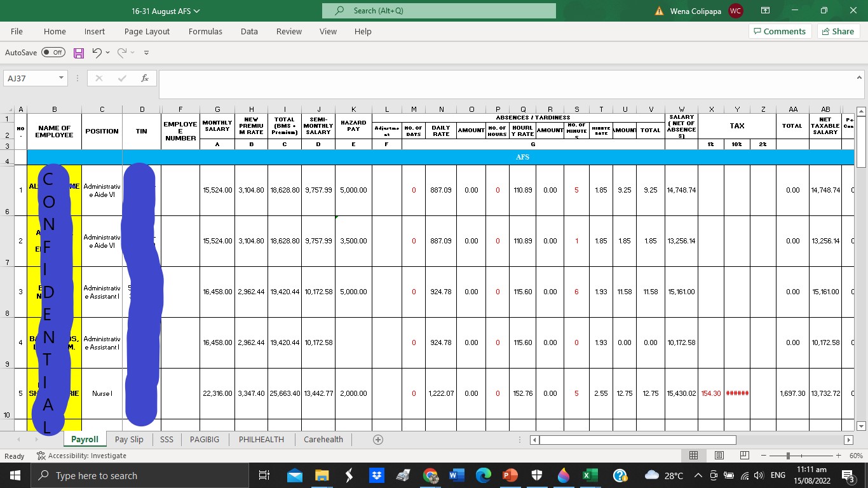This screenshot has height=488, width=868.
Task: Click the Comments button
Action: (780, 31)
